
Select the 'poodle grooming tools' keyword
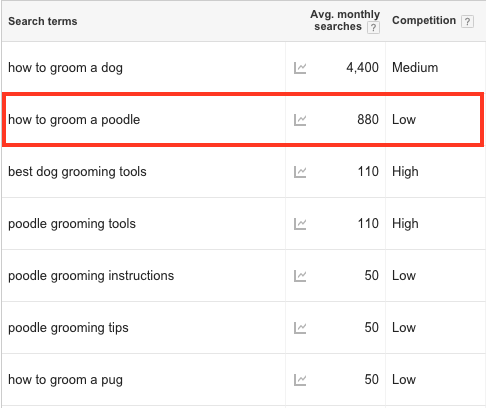pyautogui.click(x=72, y=224)
